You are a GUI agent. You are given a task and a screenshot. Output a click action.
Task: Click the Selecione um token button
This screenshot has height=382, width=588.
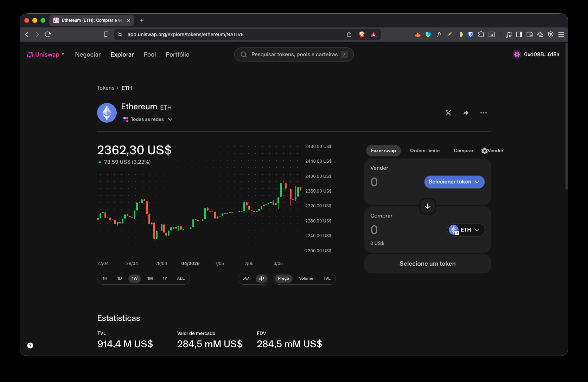point(428,264)
